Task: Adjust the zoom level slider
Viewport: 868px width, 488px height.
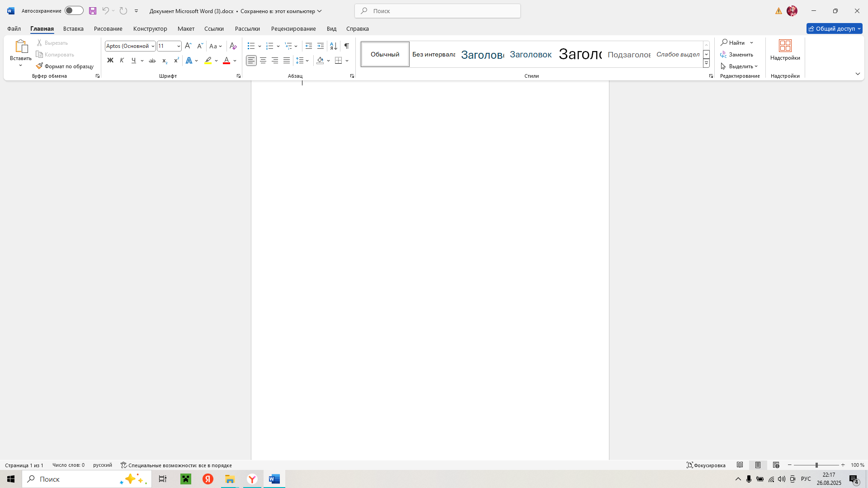Action: tap(816, 465)
